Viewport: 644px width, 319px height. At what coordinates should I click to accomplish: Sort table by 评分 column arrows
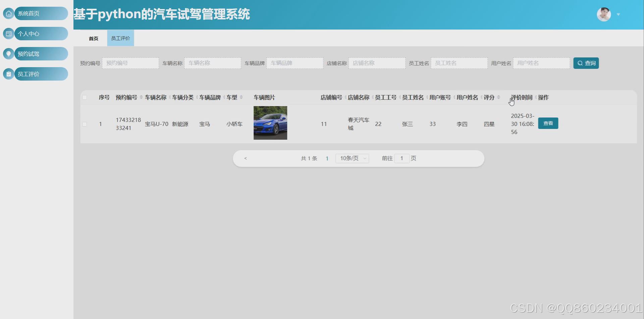498,97
